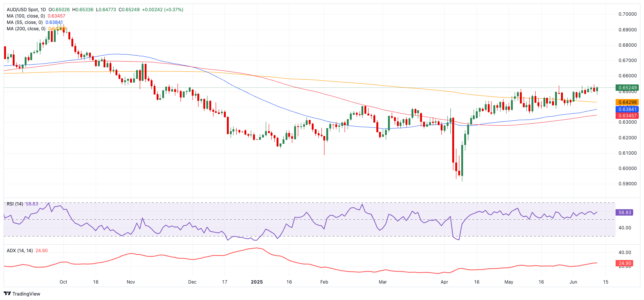Select the green 0.65249 current price tag
The image size is (644, 300).
(627, 88)
